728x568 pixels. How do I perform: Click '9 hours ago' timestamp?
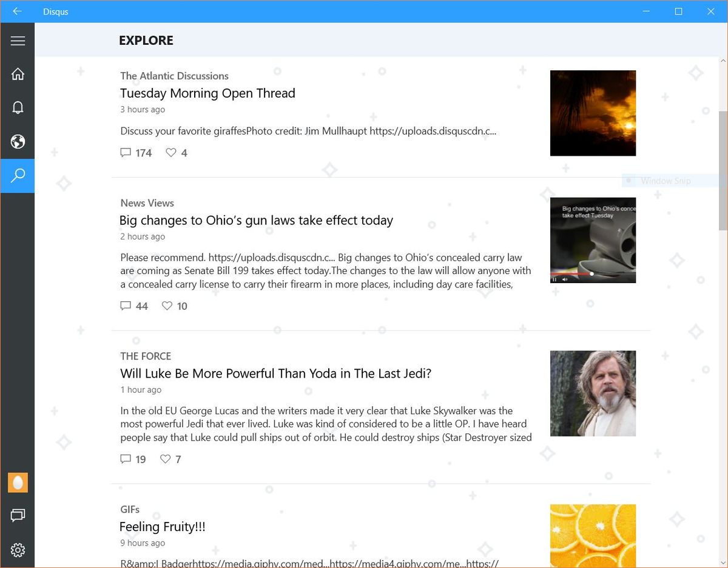[143, 543]
